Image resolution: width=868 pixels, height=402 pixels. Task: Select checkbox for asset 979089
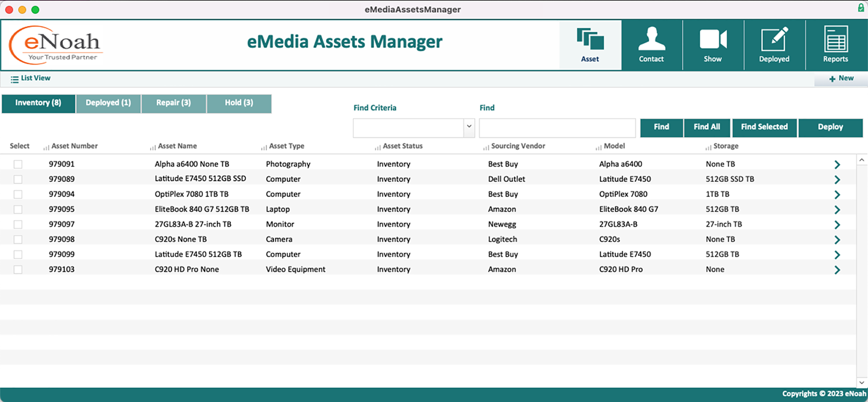click(x=18, y=179)
